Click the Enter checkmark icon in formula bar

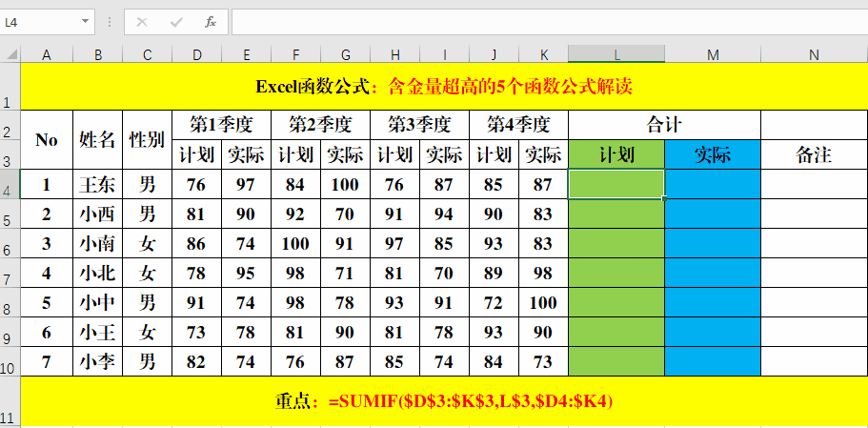tap(176, 22)
